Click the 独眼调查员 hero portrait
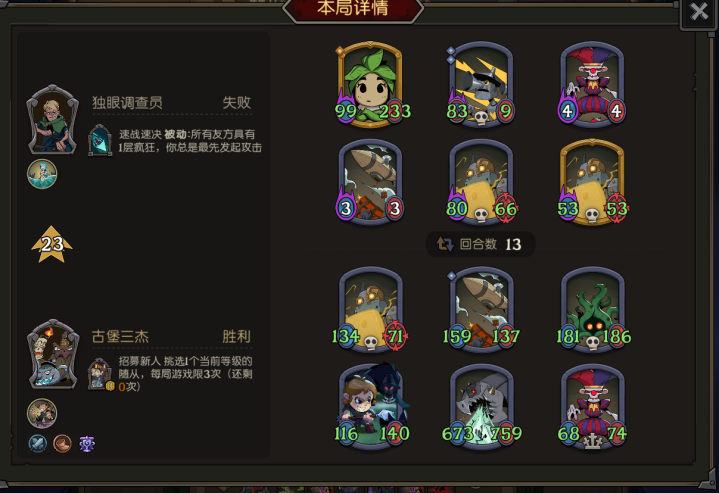The height and width of the screenshot is (493, 719). pos(52,119)
